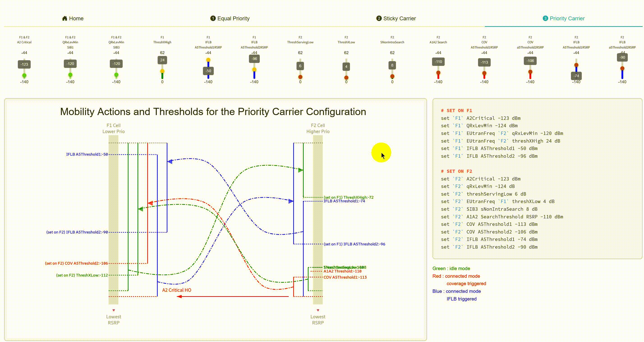Click the Priority Carrier tab
This screenshot has width=644, height=342.
[x=564, y=18]
